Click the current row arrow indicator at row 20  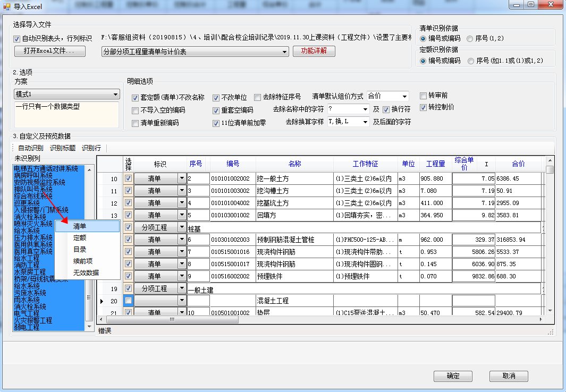[102, 301]
